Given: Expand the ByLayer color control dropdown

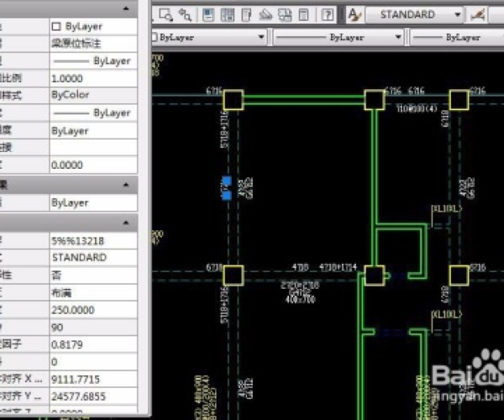Looking at the screenshot, I should click(x=262, y=37).
